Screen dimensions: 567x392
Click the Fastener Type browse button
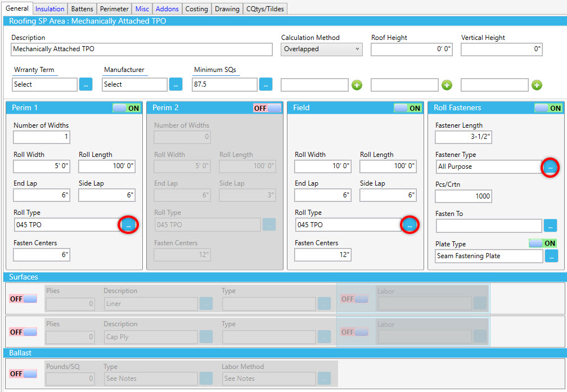[551, 167]
